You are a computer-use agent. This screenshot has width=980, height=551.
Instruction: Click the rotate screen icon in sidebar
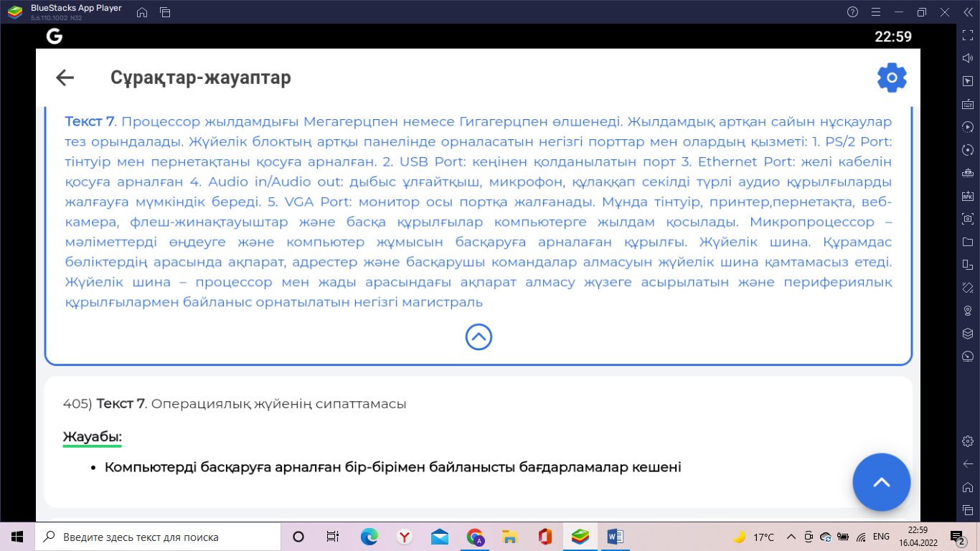pos(967,265)
